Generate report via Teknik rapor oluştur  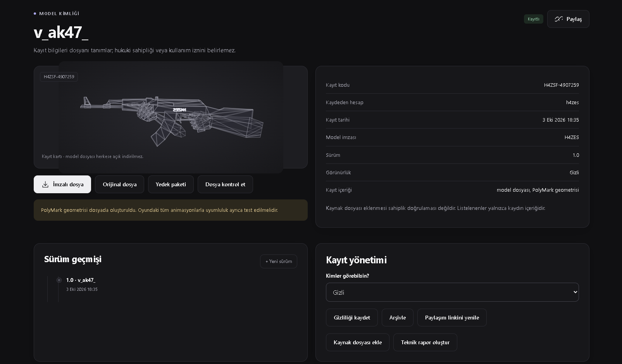425,342
